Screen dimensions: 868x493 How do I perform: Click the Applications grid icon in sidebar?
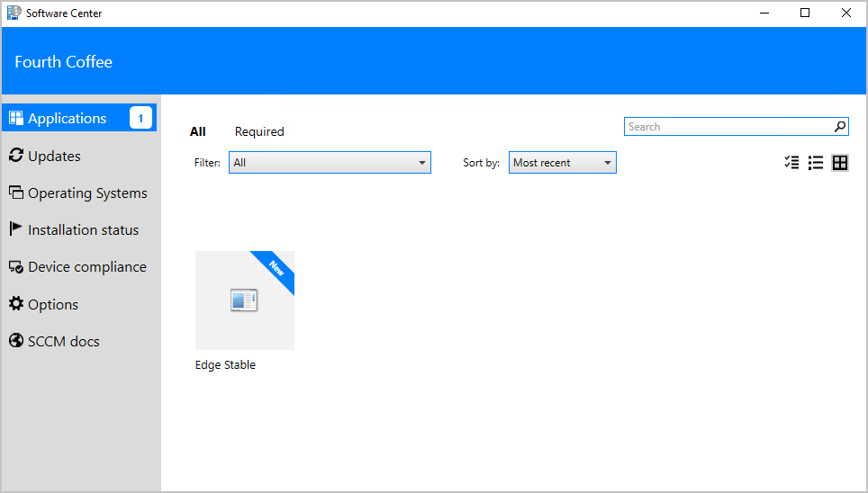pyautogui.click(x=16, y=118)
